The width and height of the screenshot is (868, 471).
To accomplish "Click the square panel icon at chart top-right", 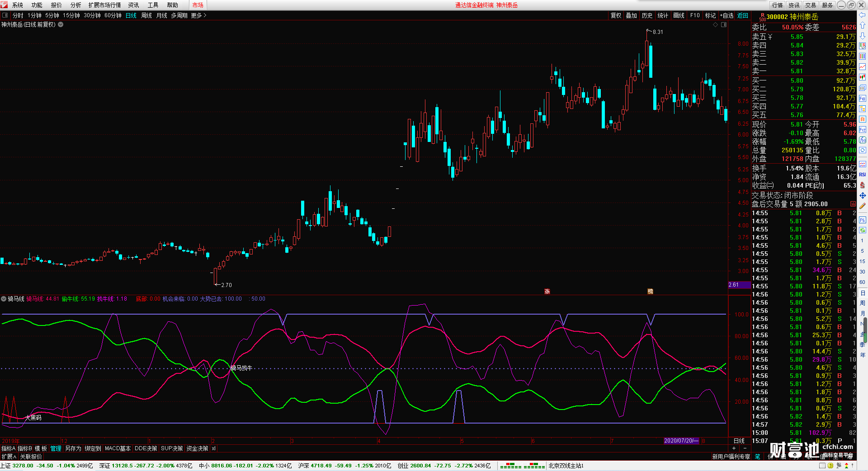I will 724,25.
